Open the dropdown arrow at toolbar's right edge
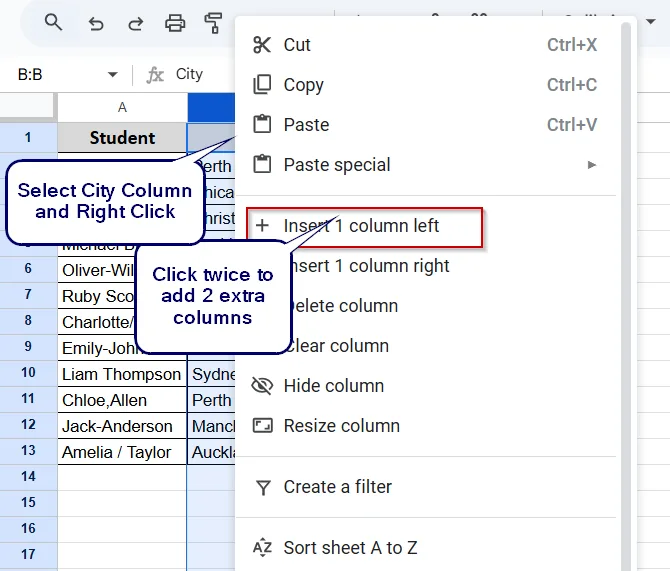 (x=651, y=21)
